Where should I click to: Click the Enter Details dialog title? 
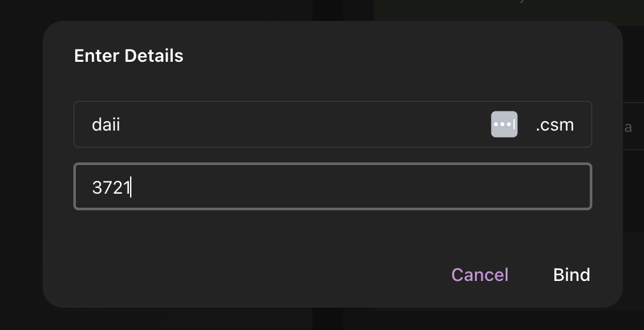[x=129, y=56]
